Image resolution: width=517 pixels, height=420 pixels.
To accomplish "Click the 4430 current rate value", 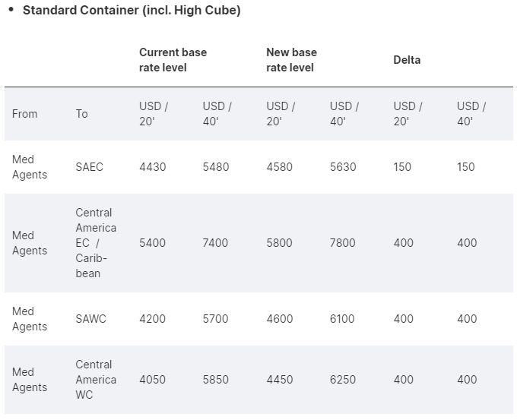I will point(152,167).
